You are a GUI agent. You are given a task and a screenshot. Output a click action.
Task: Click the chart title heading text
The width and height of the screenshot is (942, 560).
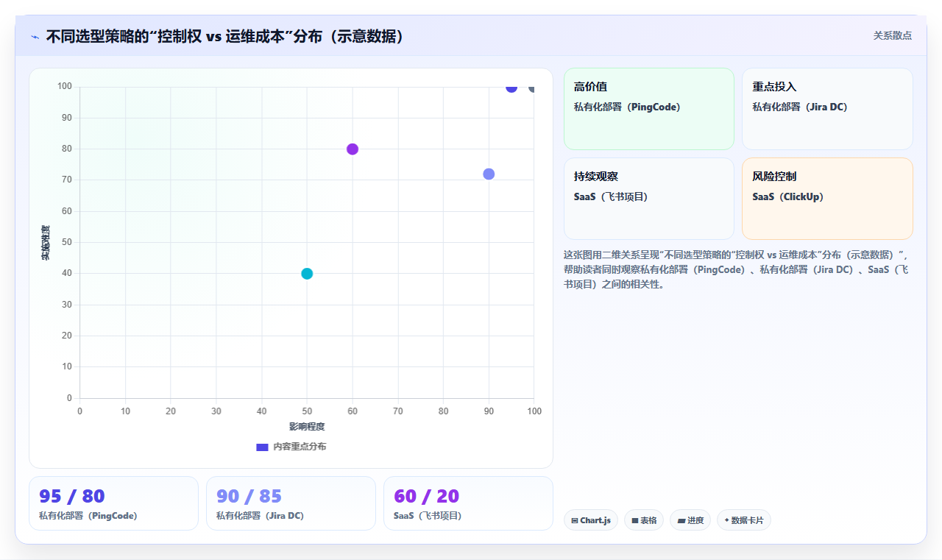[224, 37]
